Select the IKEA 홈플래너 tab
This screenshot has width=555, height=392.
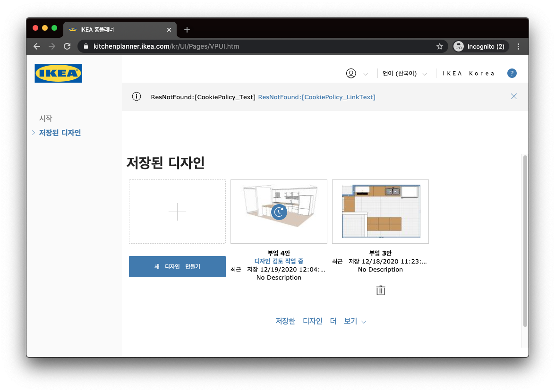(120, 30)
